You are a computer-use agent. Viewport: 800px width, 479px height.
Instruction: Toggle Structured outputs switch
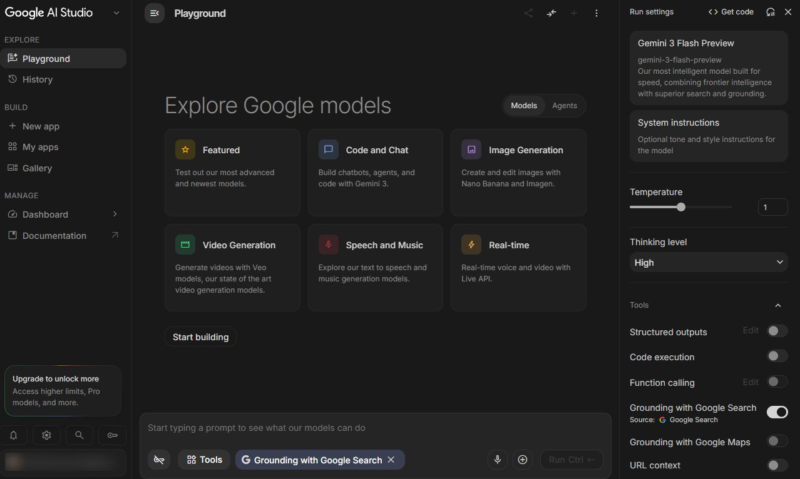point(777,331)
